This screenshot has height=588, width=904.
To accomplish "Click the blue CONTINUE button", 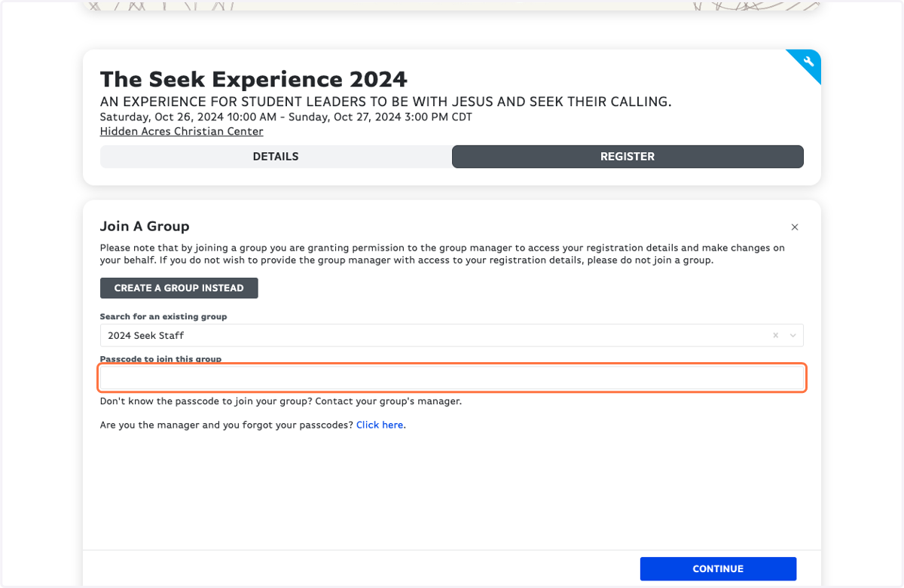I will click(x=718, y=569).
